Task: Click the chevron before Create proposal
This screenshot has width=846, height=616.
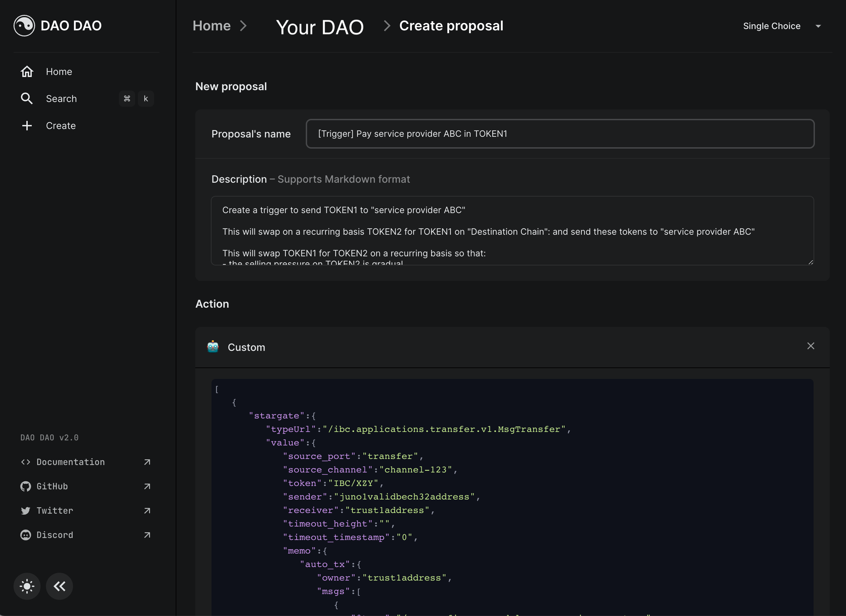Action: coord(387,26)
